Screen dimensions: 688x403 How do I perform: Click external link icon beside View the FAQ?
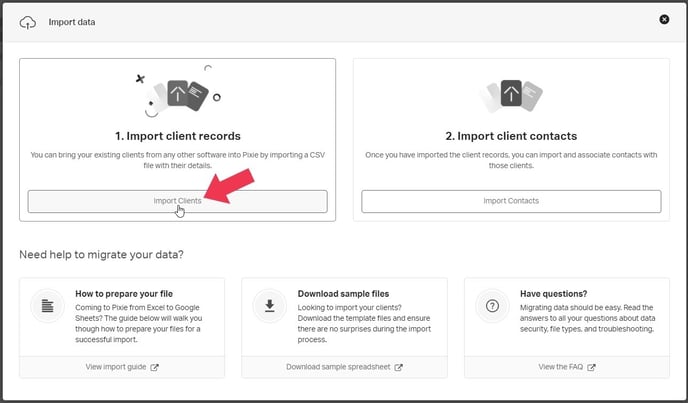click(591, 367)
